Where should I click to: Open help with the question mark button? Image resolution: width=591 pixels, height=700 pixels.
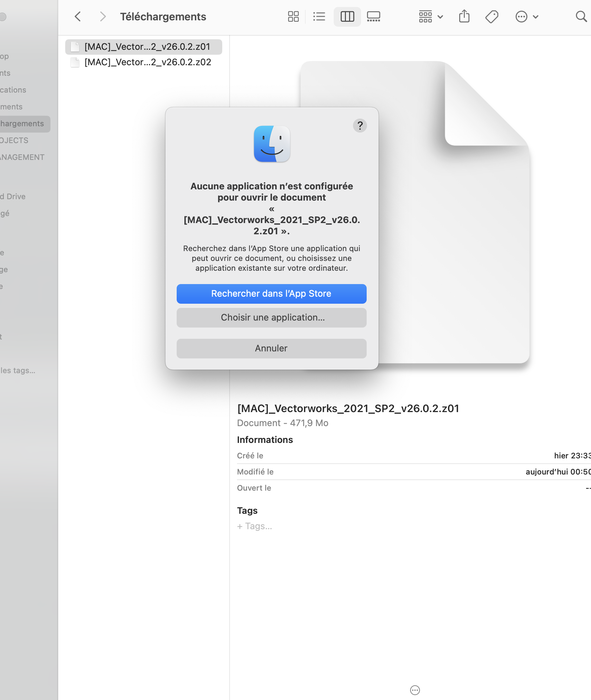click(360, 126)
